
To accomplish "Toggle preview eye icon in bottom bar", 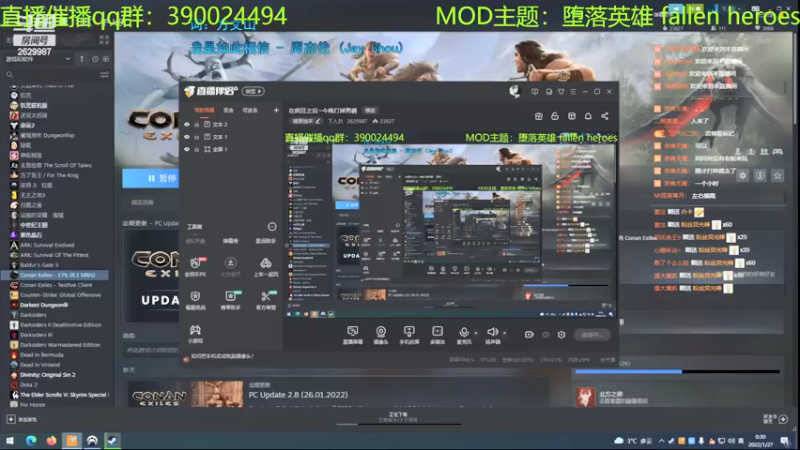I will (545, 335).
